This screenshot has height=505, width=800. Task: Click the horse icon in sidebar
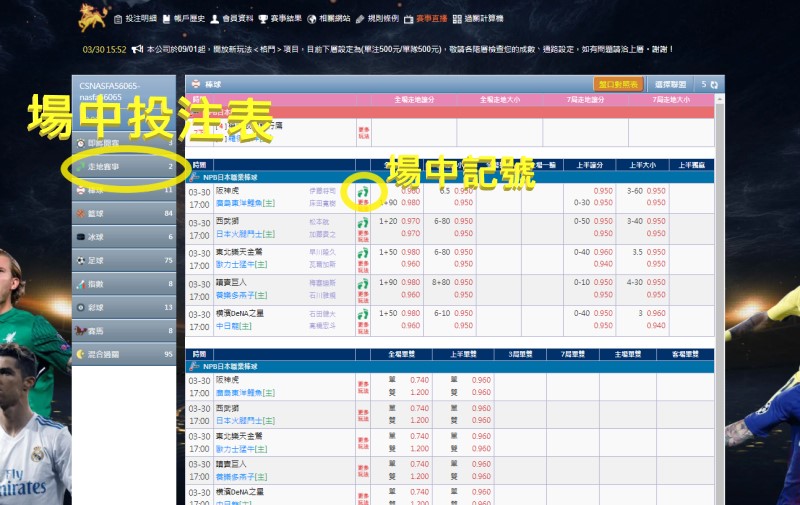pyautogui.click(x=81, y=331)
